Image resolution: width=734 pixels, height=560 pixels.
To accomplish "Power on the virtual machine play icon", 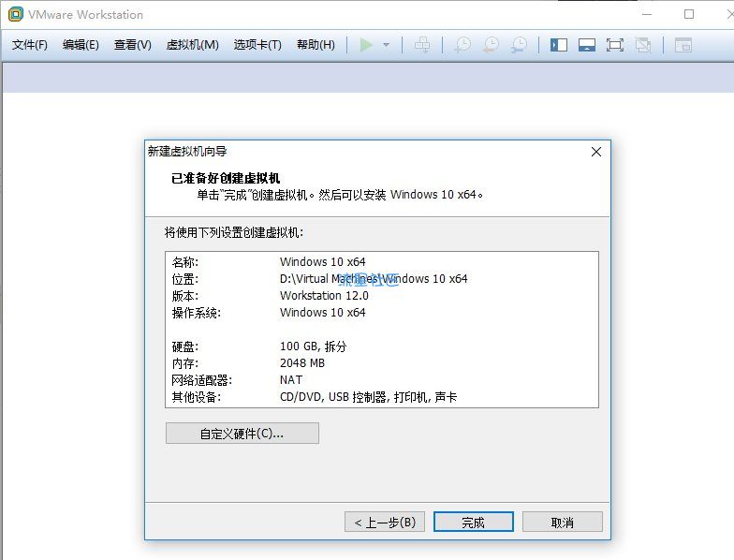I will click(366, 45).
